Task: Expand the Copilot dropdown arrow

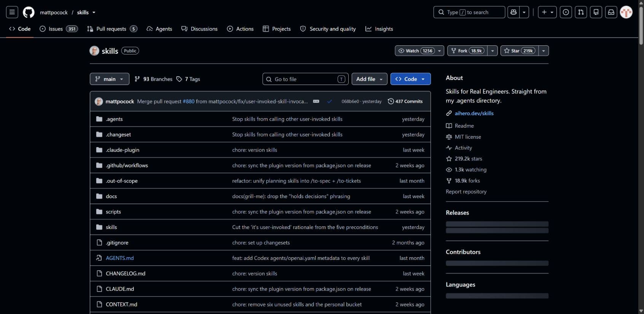Action: [x=524, y=12]
